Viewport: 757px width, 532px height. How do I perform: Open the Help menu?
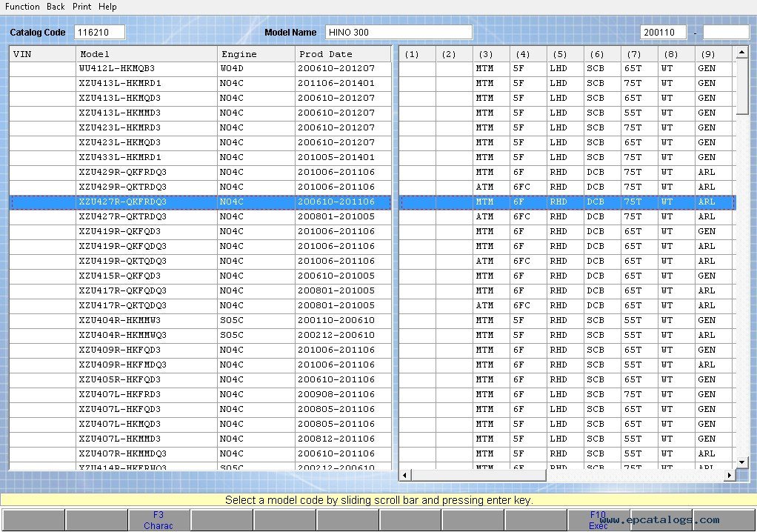coord(107,7)
